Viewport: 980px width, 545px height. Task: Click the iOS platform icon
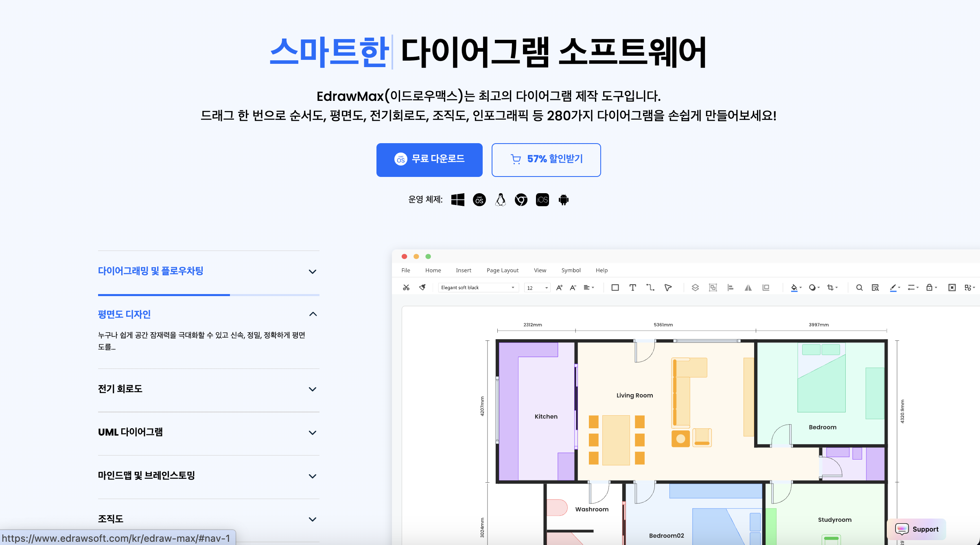(x=542, y=200)
